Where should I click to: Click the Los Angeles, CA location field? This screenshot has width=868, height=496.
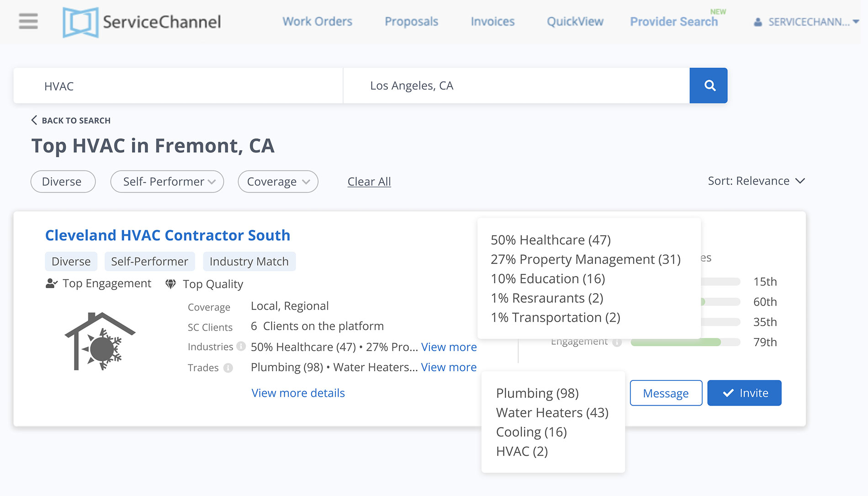(x=516, y=85)
